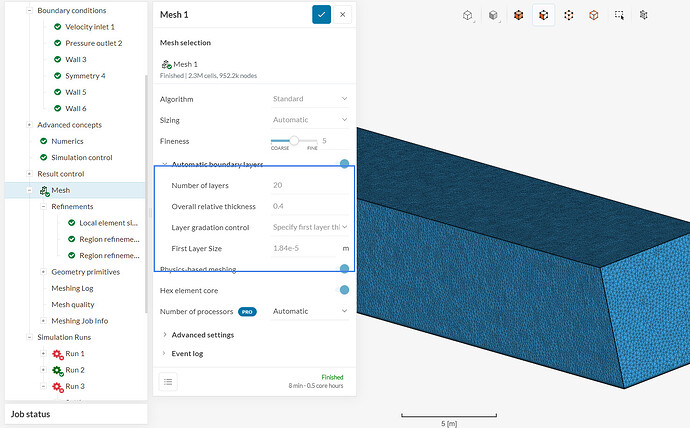
Task: Collapse the Simulation Runs node
Action: point(29,337)
